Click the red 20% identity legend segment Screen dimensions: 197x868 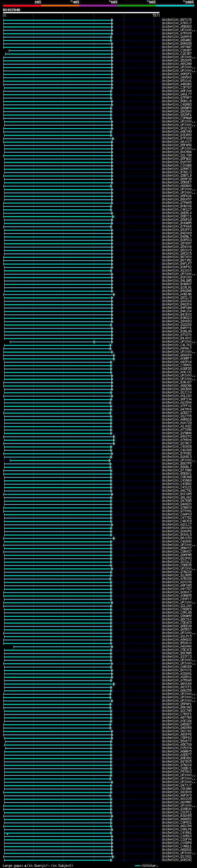(x=22, y=6)
